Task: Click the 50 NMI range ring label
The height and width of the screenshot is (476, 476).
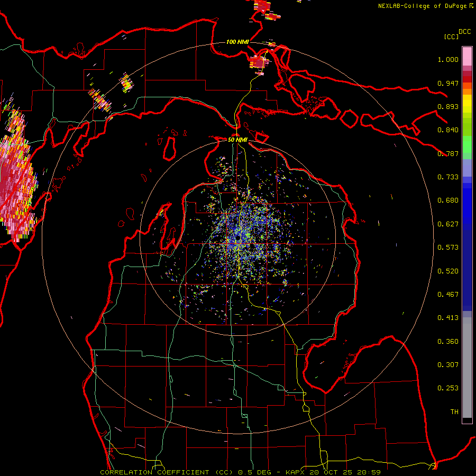Action: tap(237, 140)
